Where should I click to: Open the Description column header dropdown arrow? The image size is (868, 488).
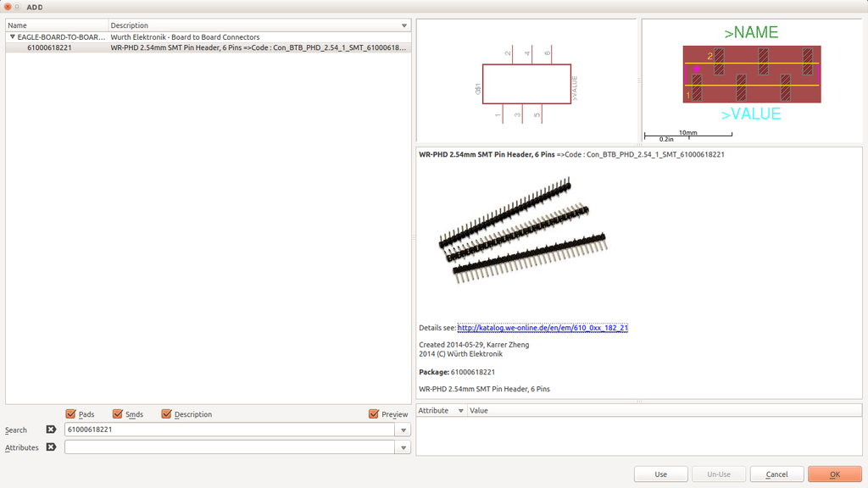(404, 25)
